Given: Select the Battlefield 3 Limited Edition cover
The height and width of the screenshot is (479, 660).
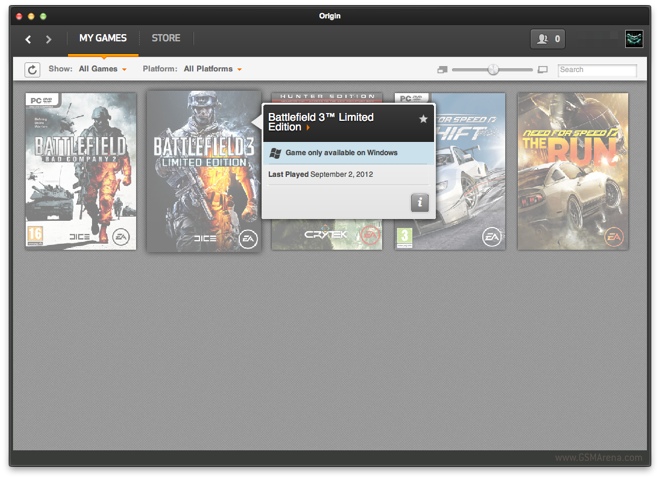Looking at the screenshot, I should [204, 171].
